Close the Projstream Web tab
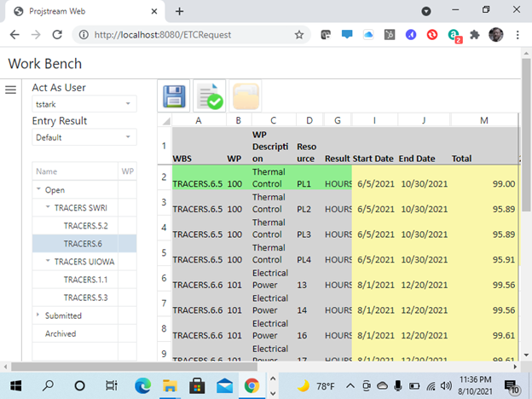This screenshot has height=399, width=532. point(154,12)
